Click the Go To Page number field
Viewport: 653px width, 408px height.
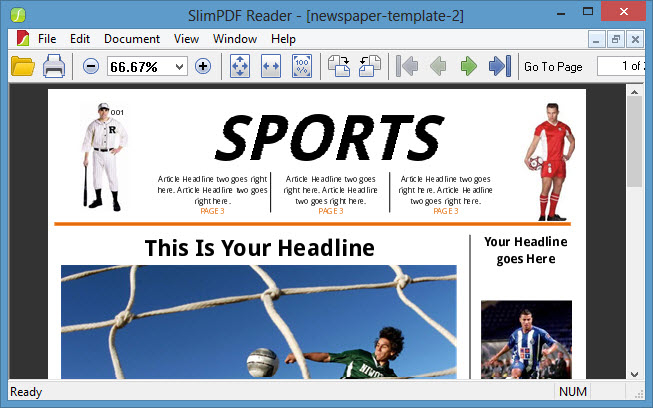point(620,66)
